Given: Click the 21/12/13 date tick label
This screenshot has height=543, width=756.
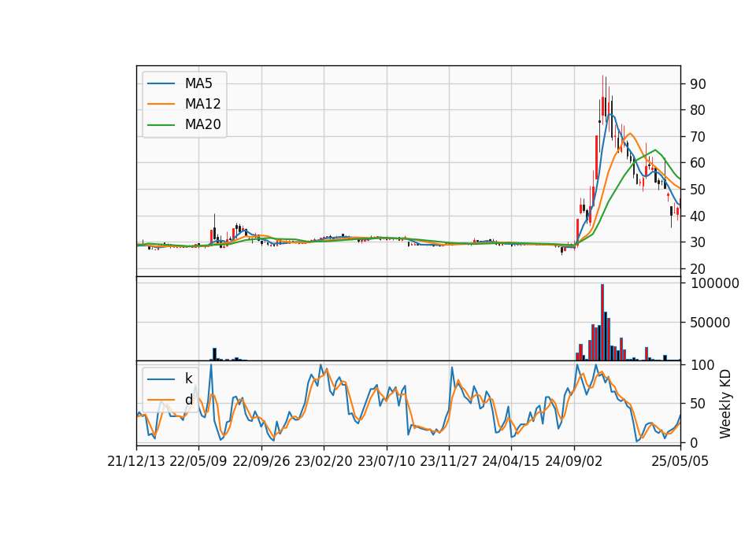Looking at the screenshot, I should click(136, 461).
